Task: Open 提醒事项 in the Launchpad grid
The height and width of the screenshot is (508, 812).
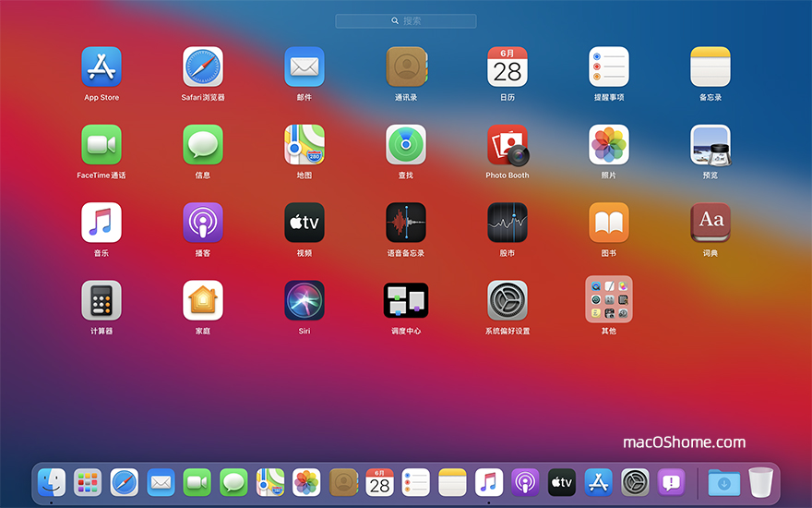Action: (x=609, y=67)
